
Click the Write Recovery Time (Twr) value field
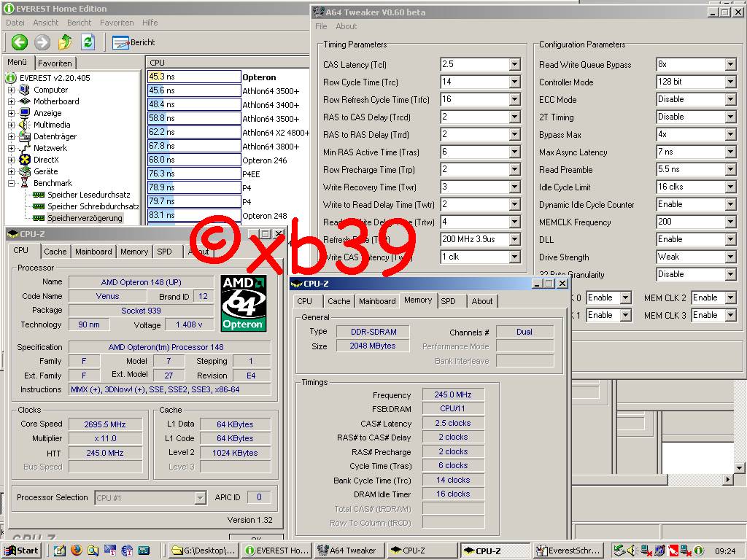coord(474,187)
